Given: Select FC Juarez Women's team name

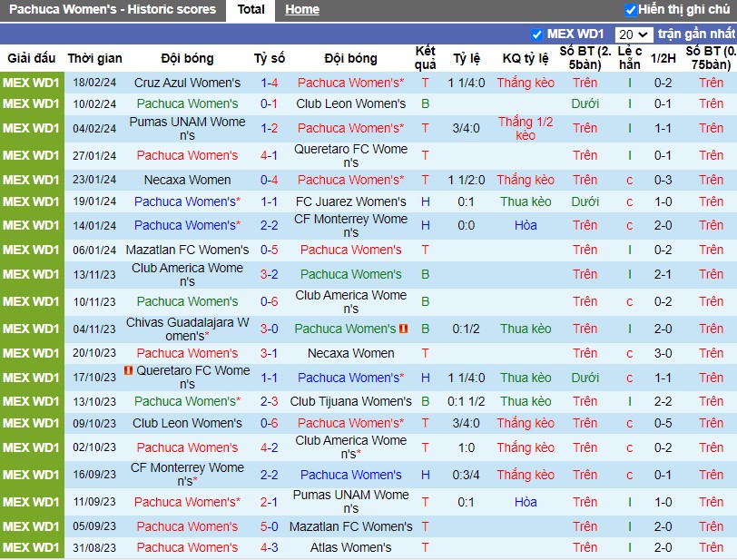Looking at the screenshot, I should 350,201.
